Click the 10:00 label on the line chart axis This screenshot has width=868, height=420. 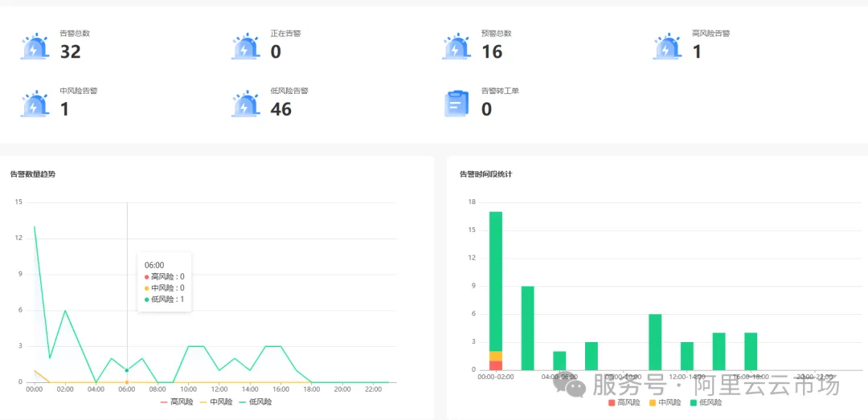tap(188, 389)
